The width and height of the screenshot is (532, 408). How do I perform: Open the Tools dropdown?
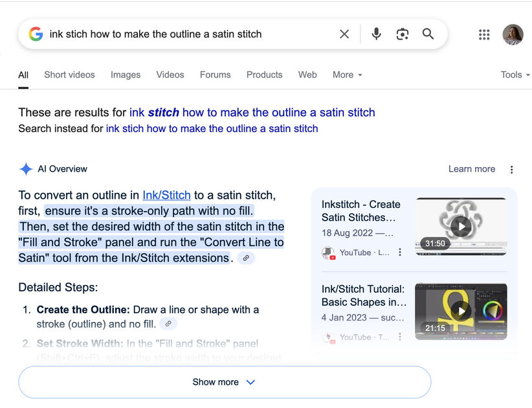(515, 74)
